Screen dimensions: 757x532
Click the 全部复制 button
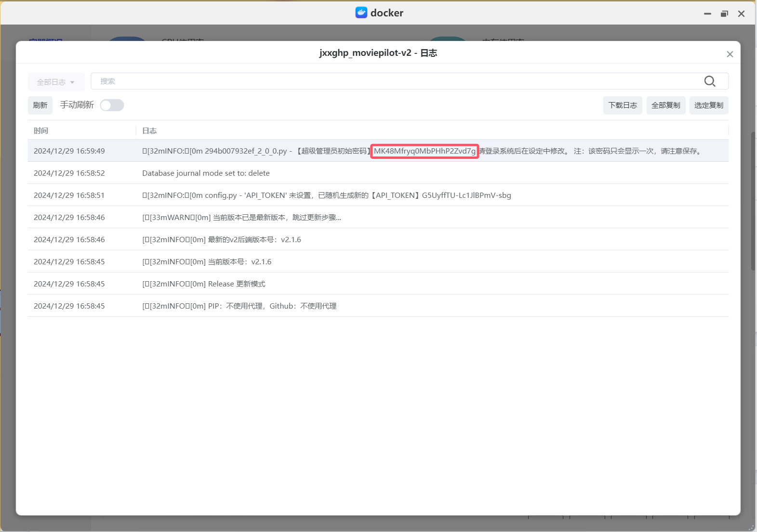pos(666,105)
